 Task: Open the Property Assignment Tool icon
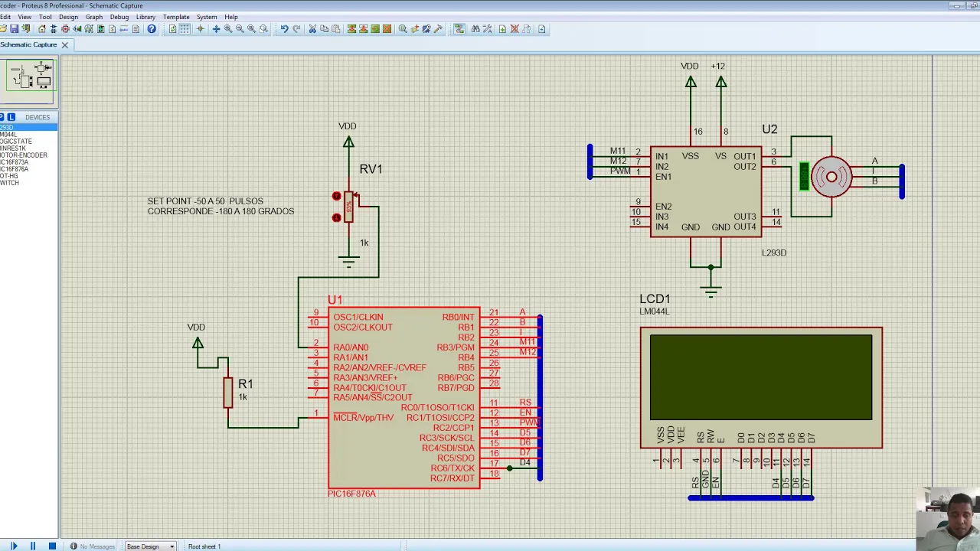pyautogui.click(x=487, y=29)
